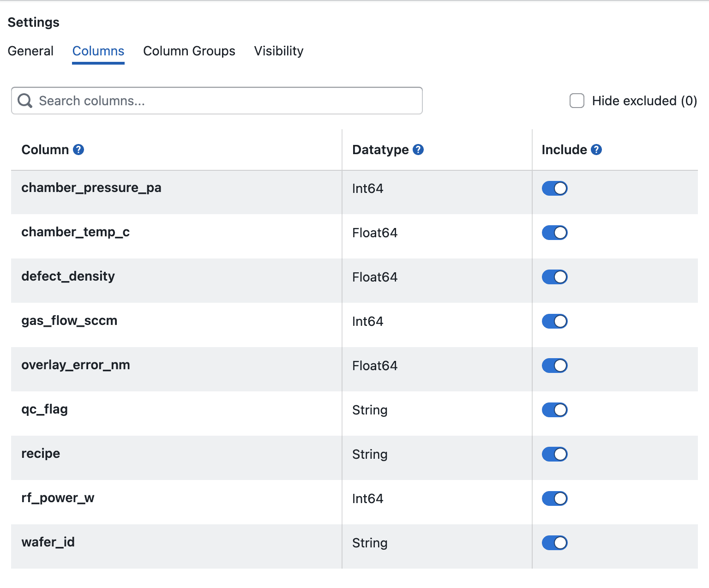
Task: Click the qc_flag column name
Action: click(x=45, y=409)
